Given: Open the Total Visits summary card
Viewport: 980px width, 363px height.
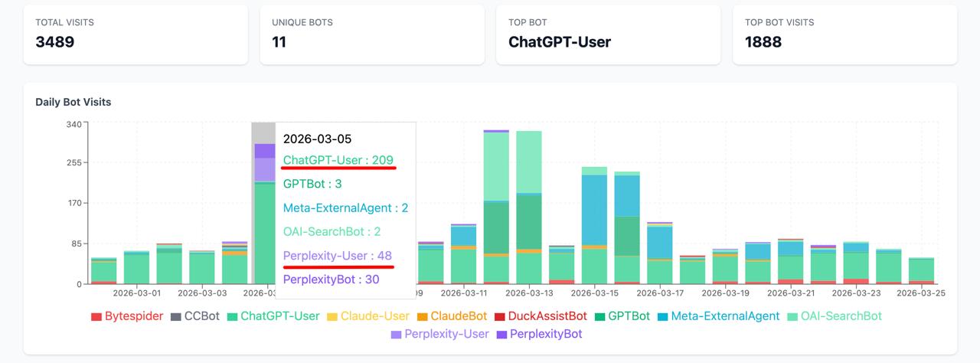Looking at the screenshot, I should (x=135, y=34).
